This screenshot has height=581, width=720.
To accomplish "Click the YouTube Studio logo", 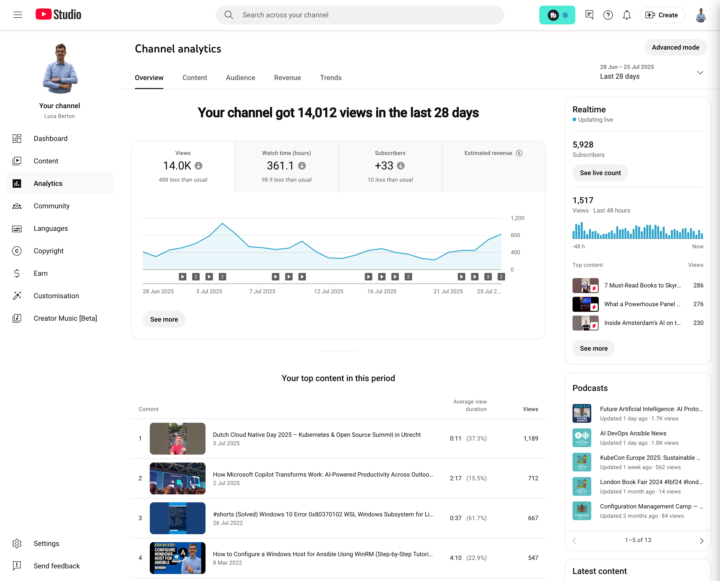I will point(58,15).
